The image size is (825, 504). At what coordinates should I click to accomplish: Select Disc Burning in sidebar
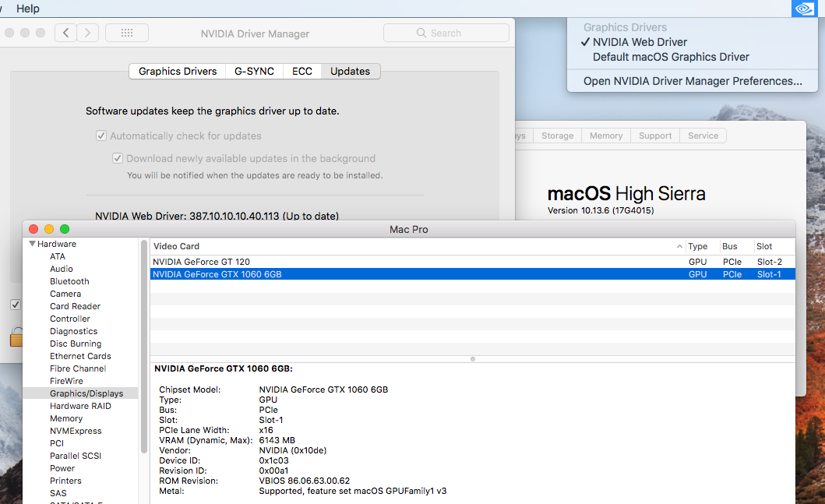(x=76, y=344)
